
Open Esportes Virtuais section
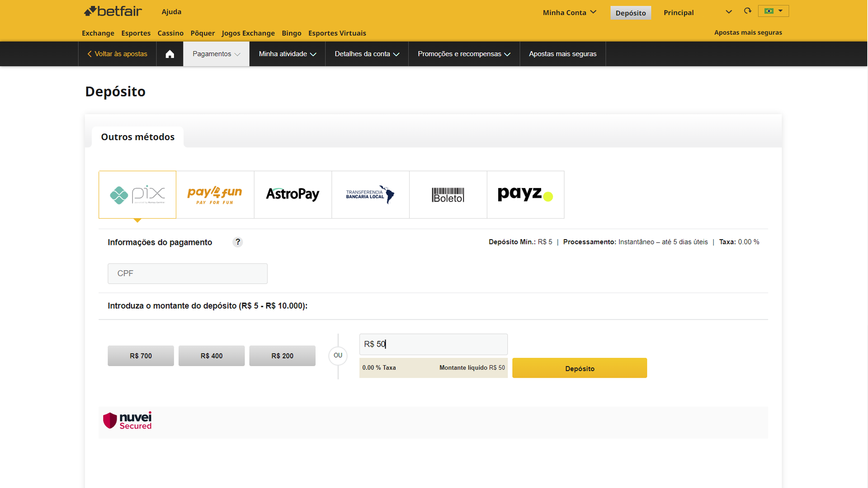[337, 33]
